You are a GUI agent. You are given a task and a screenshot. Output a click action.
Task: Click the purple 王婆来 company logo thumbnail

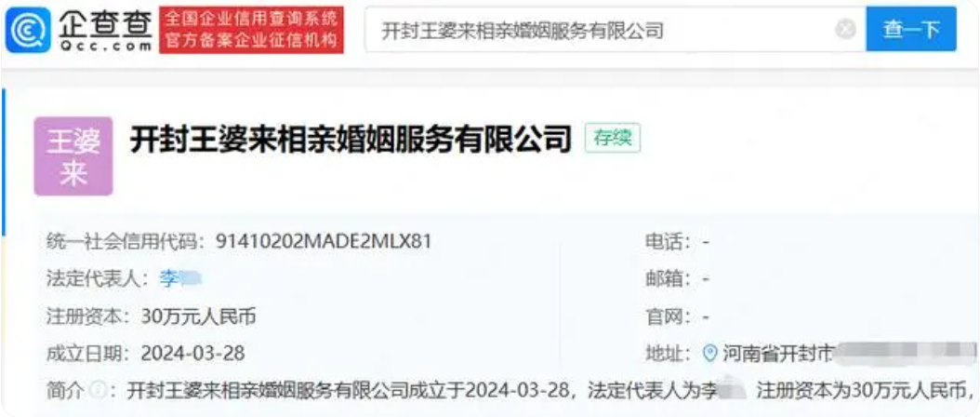(x=73, y=155)
